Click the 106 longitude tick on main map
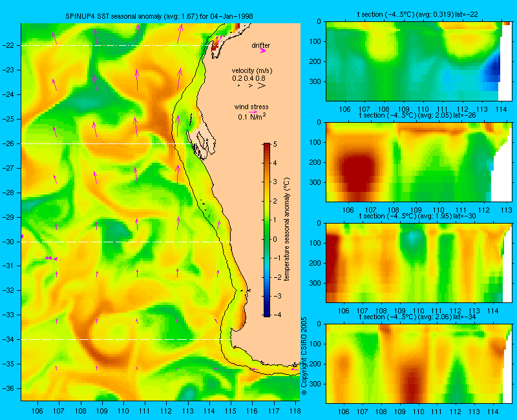 point(37,411)
